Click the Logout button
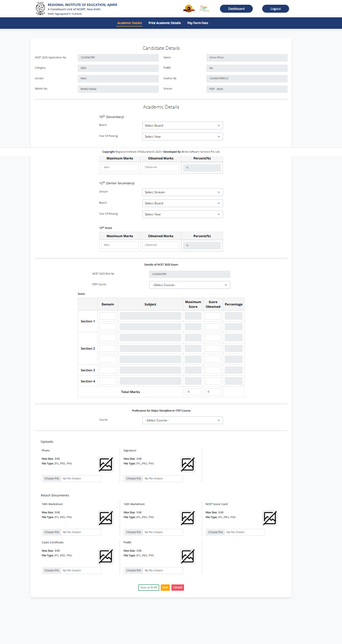This screenshot has height=644, width=342. [x=275, y=9]
